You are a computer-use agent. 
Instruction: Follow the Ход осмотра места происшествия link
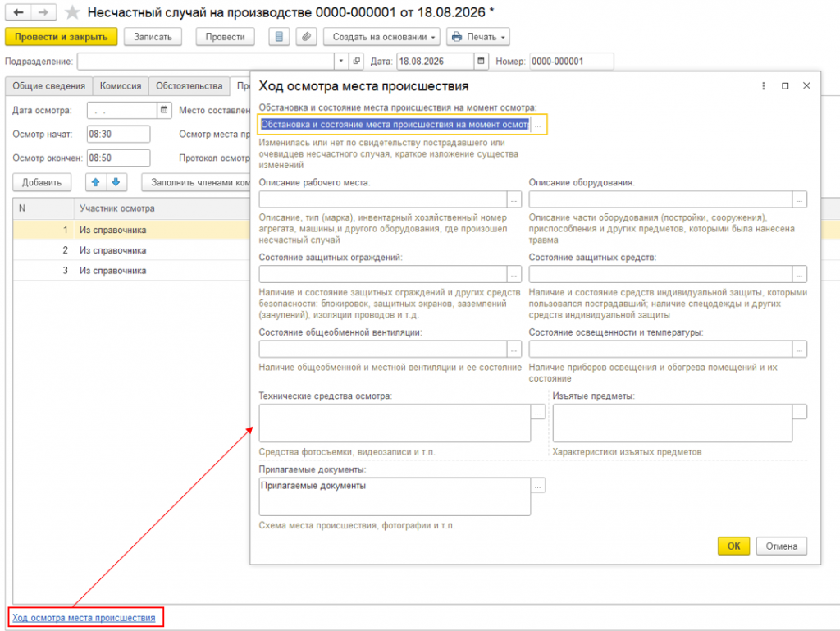pos(84,618)
